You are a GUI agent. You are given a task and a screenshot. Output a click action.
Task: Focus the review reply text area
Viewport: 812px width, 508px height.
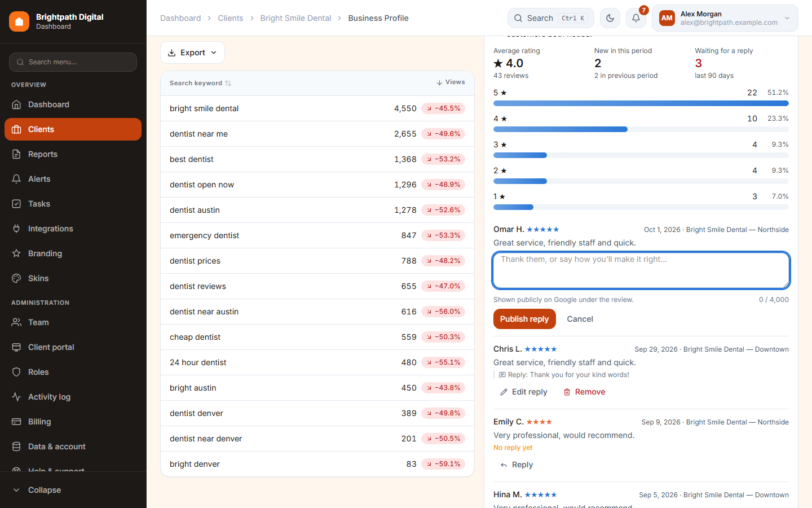pos(641,270)
